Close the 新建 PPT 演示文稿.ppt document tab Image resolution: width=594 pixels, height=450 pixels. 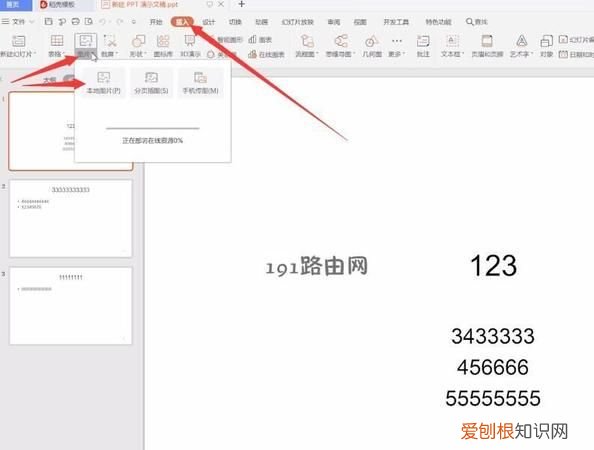click(221, 5)
